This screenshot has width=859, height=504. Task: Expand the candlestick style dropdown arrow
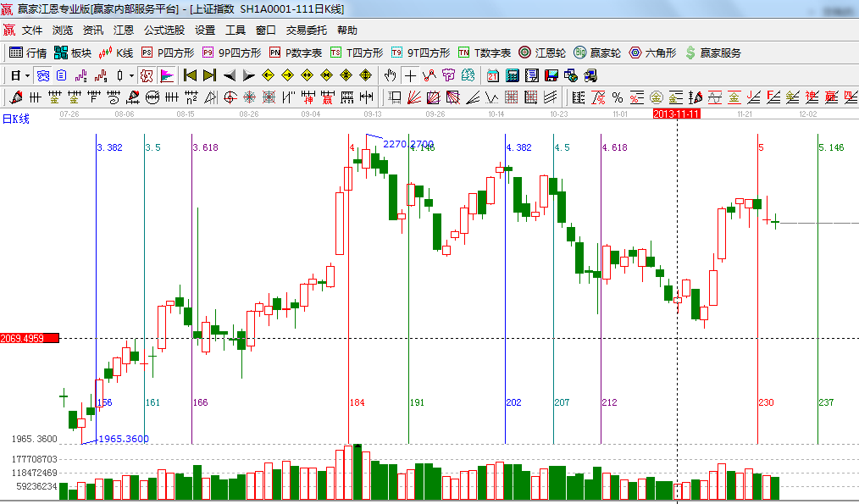tap(130, 75)
